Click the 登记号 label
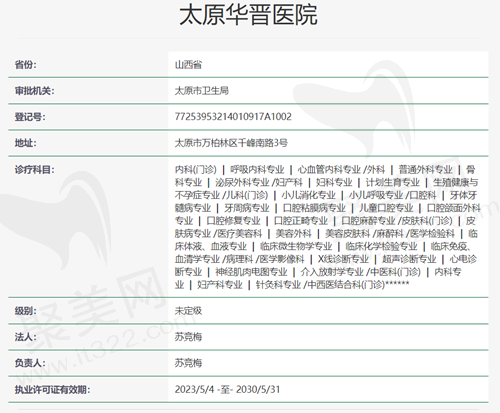The width and height of the screenshot is (500, 413). [x=30, y=117]
